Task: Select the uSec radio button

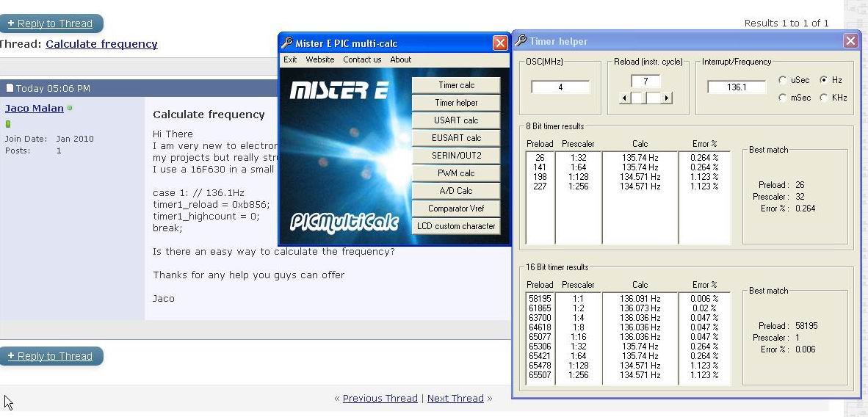Action: pos(783,80)
